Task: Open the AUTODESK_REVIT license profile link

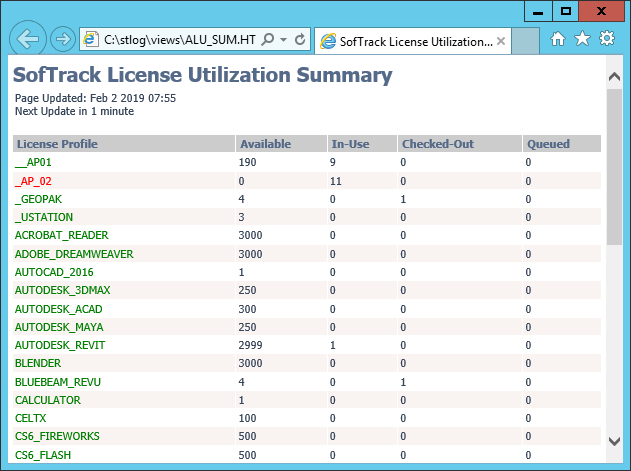Action: [60, 345]
